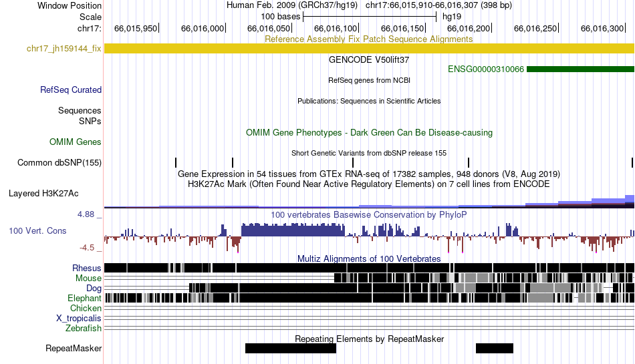635x364 pixels.
Task: Click the dbSNP variant tick below 66,016,100
Action: [353, 162]
